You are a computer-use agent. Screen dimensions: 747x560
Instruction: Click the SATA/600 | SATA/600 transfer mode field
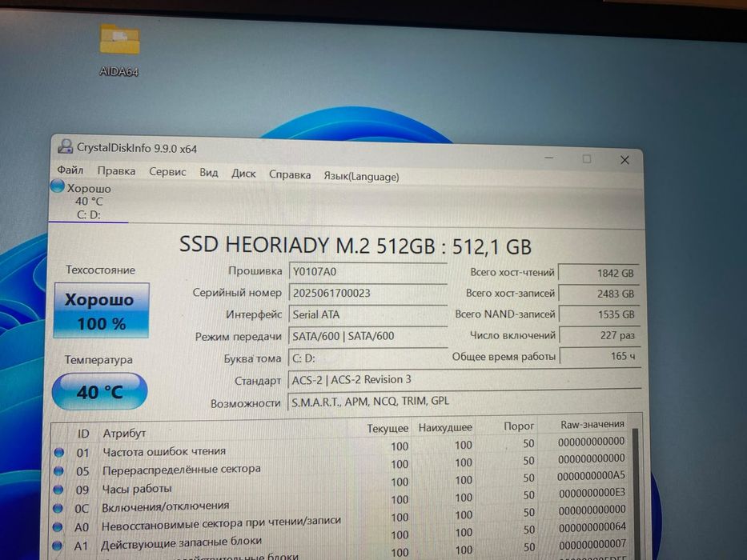click(367, 336)
